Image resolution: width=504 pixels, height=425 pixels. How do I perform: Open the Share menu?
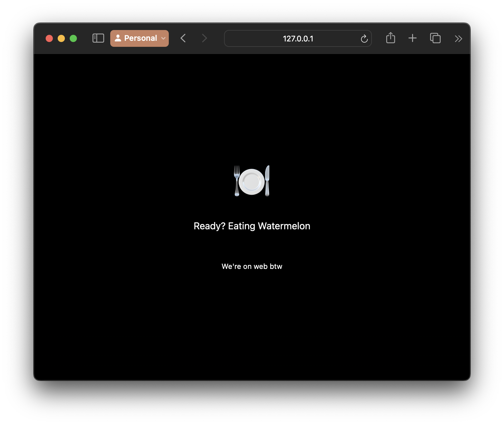coord(390,38)
